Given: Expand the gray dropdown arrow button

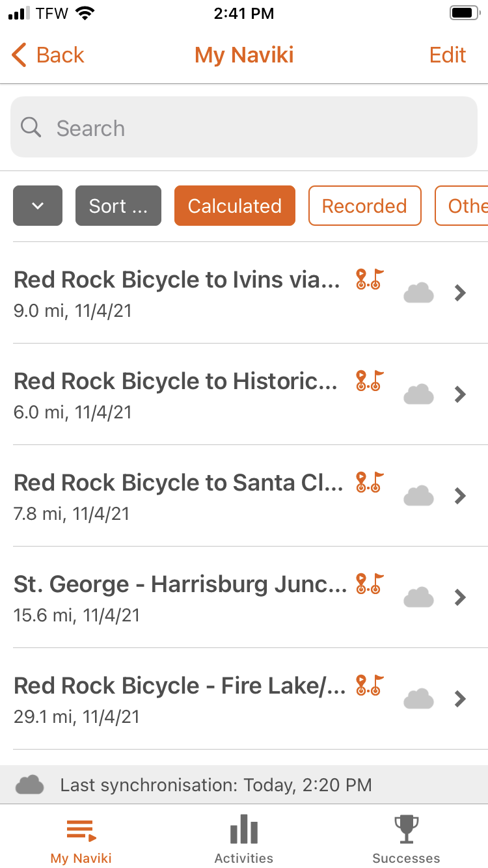Looking at the screenshot, I should click(x=38, y=206).
